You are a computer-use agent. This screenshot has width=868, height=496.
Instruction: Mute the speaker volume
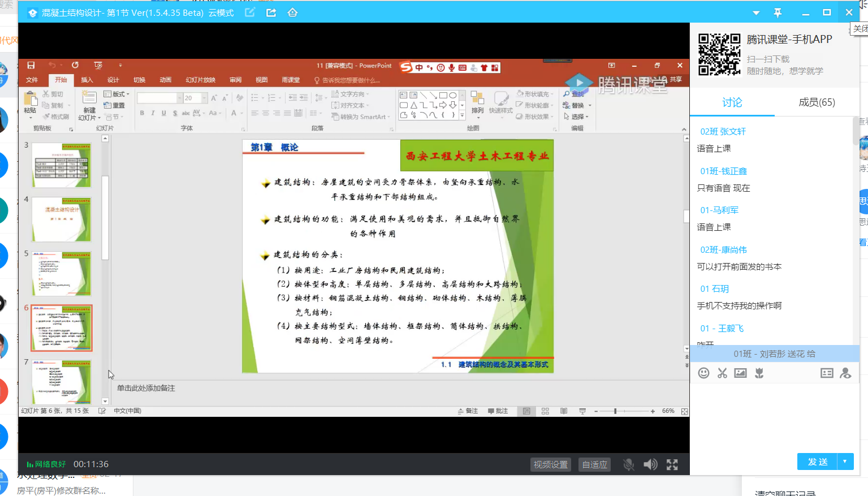650,464
